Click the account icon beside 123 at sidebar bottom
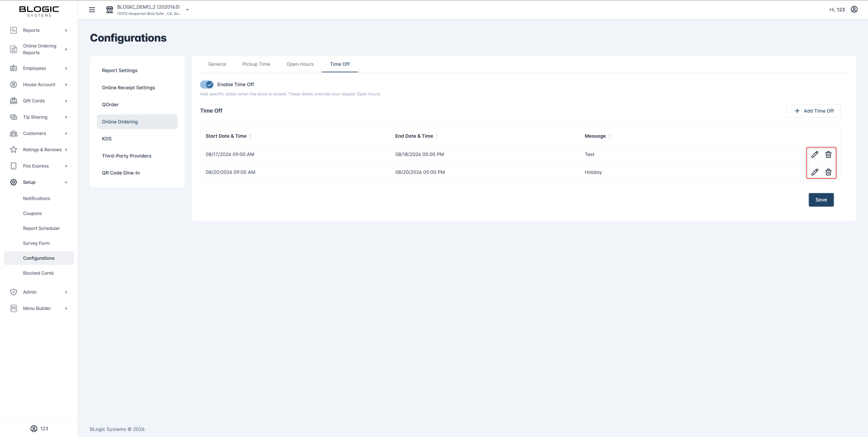Screen dimensions: 868x437 click(x=34, y=429)
